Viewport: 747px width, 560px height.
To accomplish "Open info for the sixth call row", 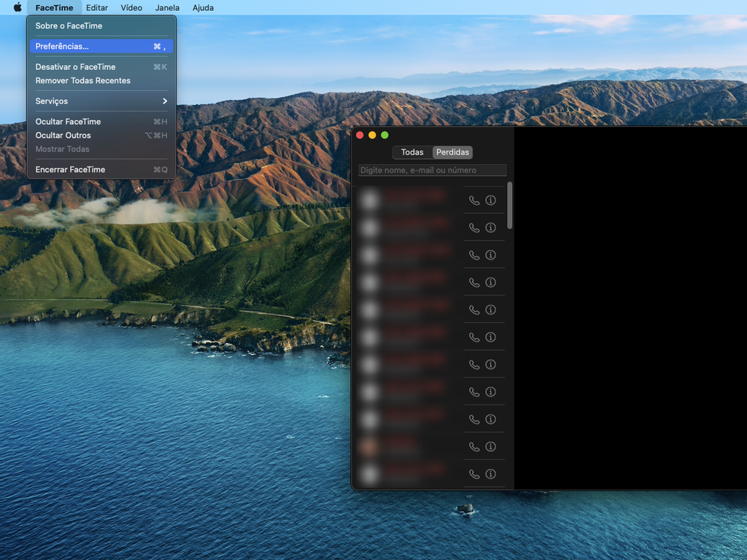I will [x=490, y=337].
